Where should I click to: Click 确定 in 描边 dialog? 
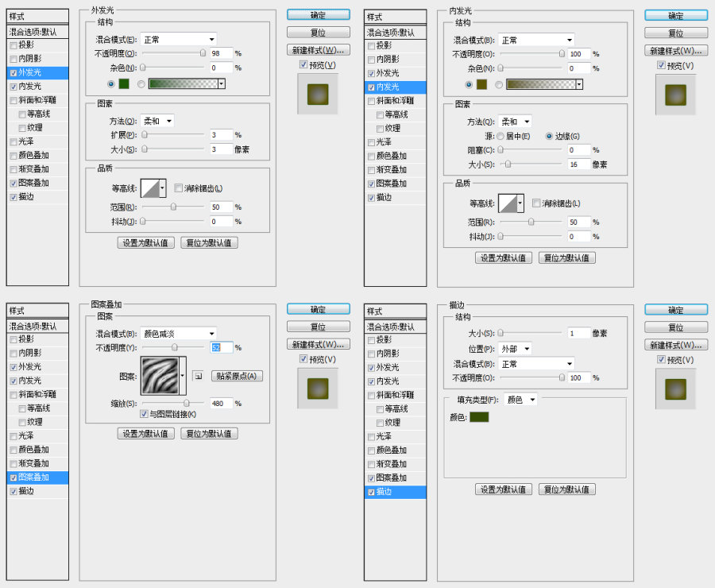point(676,310)
